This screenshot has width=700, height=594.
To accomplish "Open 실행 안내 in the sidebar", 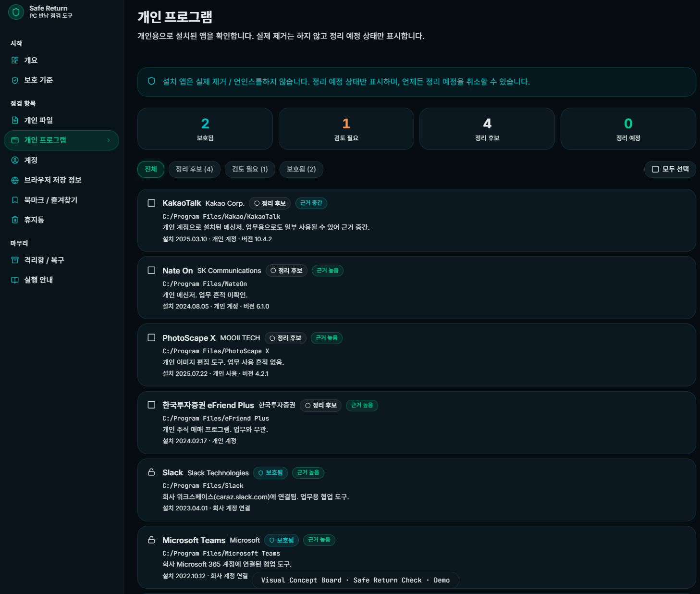I will pos(38,280).
